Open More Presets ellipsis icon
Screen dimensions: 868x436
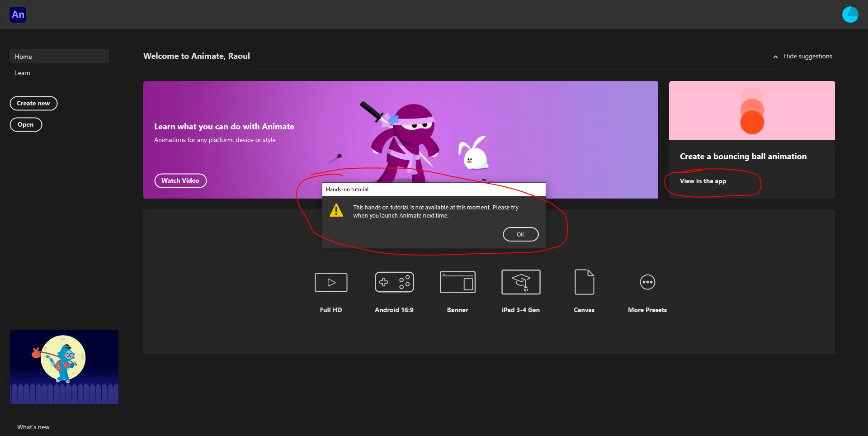pyautogui.click(x=647, y=282)
